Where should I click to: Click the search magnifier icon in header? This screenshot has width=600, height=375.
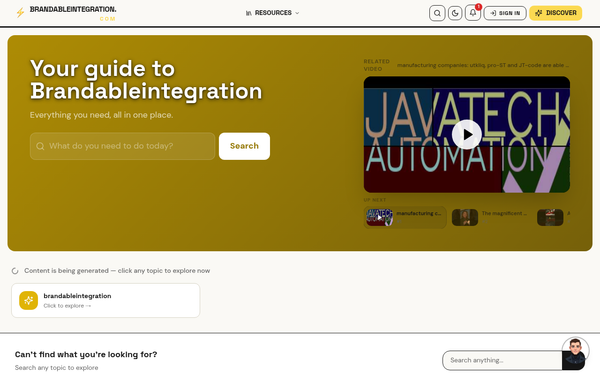click(x=437, y=13)
